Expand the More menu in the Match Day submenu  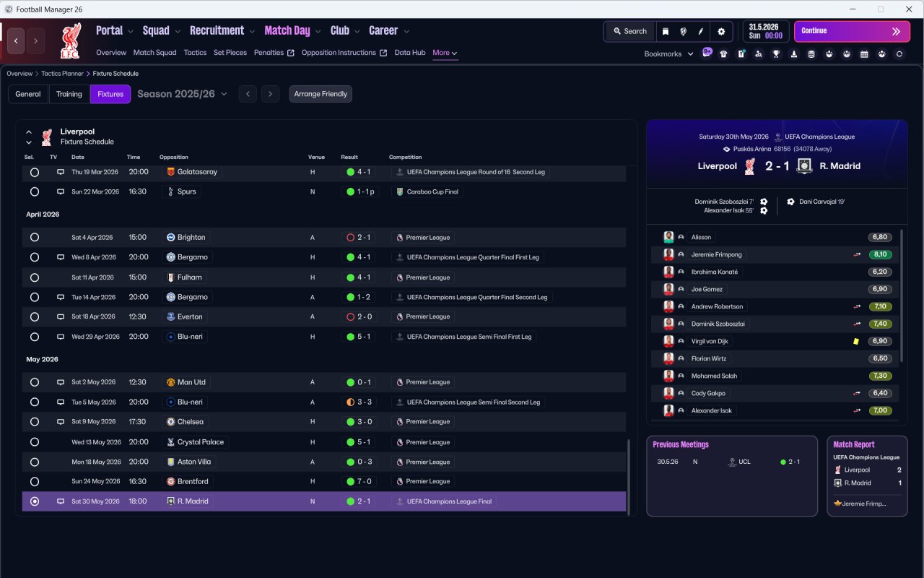tap(445, 53)
